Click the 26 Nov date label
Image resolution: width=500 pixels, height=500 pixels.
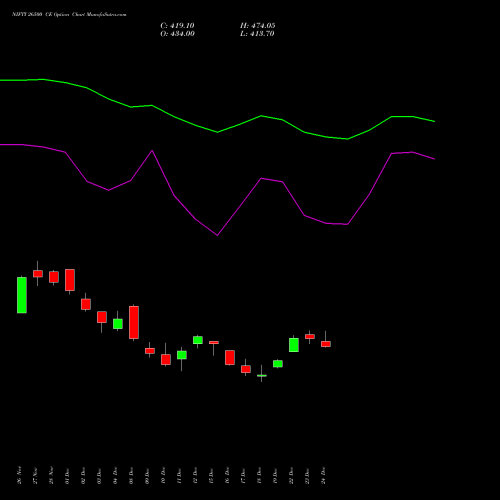19,475
